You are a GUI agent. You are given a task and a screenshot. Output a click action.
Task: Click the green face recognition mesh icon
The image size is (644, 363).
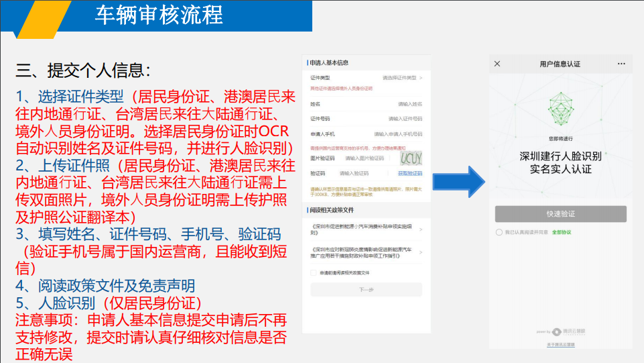pyautogui.click(x=561, y=109)
